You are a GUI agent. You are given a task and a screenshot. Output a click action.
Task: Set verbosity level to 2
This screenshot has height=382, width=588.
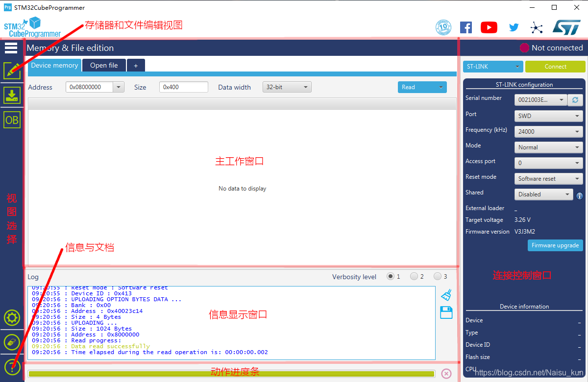[414, 276]
